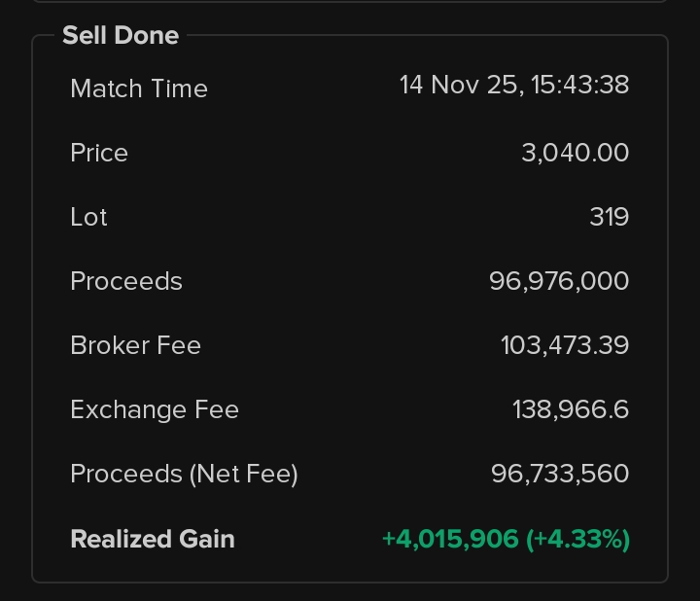Click the Match Time label
Screen dimensions: 700x601
139,88
